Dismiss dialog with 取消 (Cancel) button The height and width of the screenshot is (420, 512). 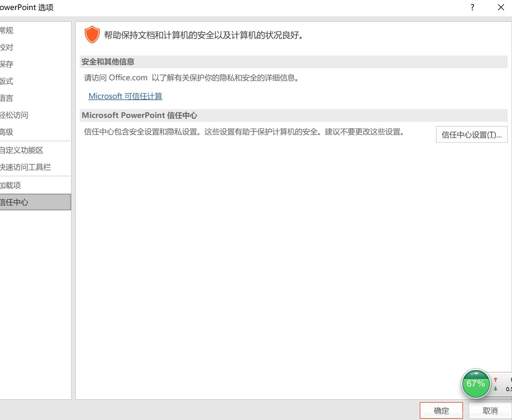(x=490, y=411)
